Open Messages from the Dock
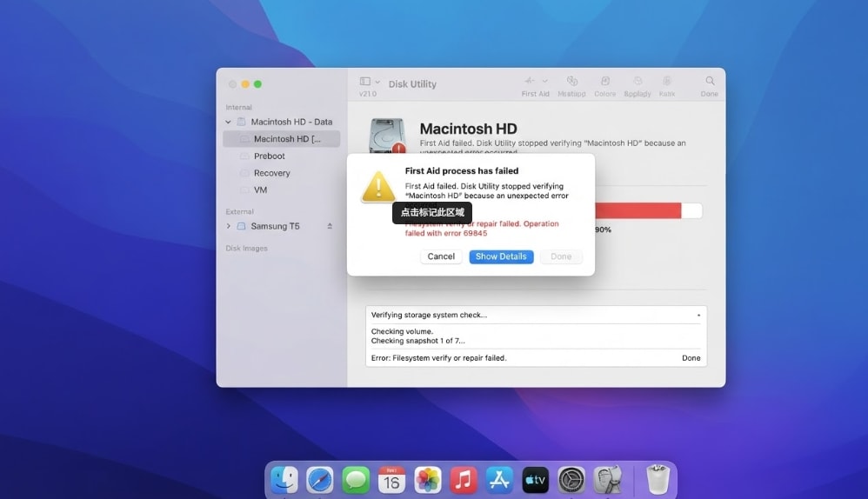This screenshot has width=868, height=499. (x=356, y=480)
